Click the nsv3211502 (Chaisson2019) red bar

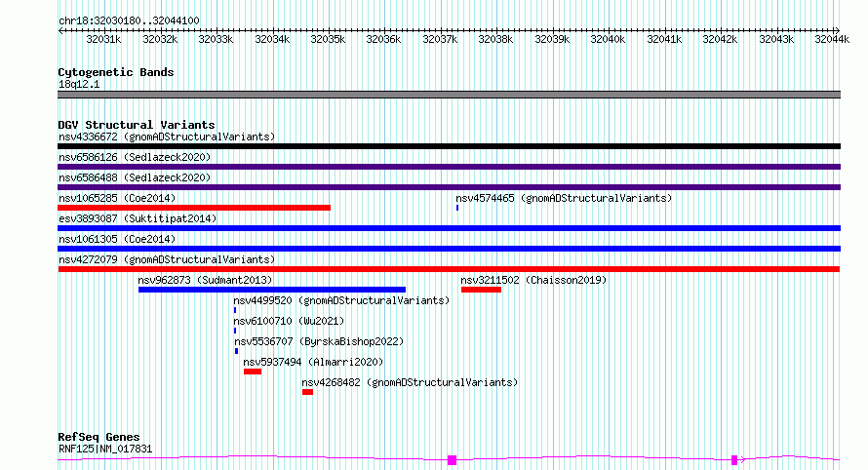(x=481, y=290)
